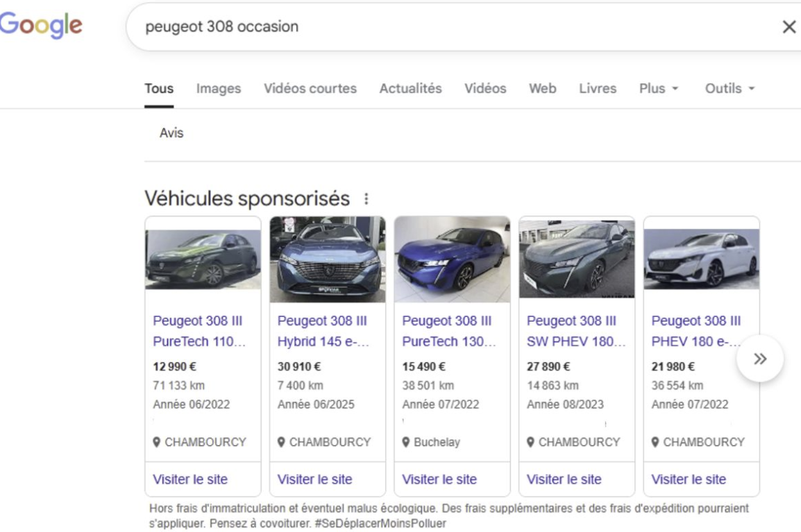The height and width of the screenshot is (532, 801).
Task: Go to the Livres tab
Action: 598,89
